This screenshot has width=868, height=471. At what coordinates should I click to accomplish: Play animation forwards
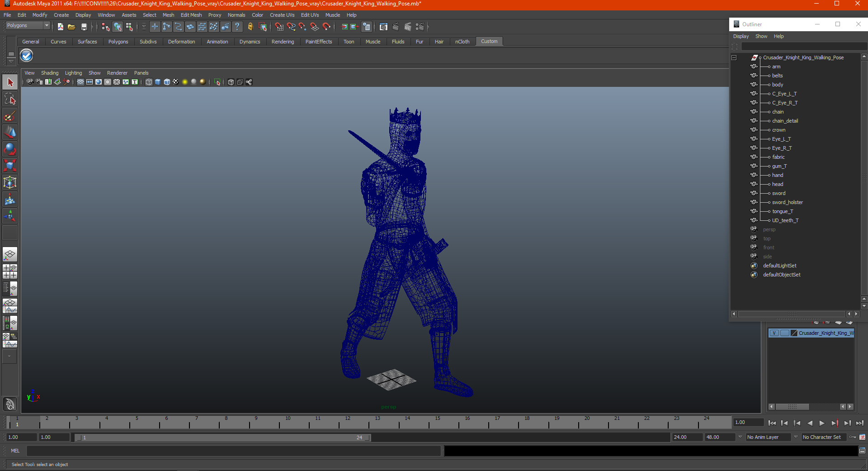pos(822,423)
